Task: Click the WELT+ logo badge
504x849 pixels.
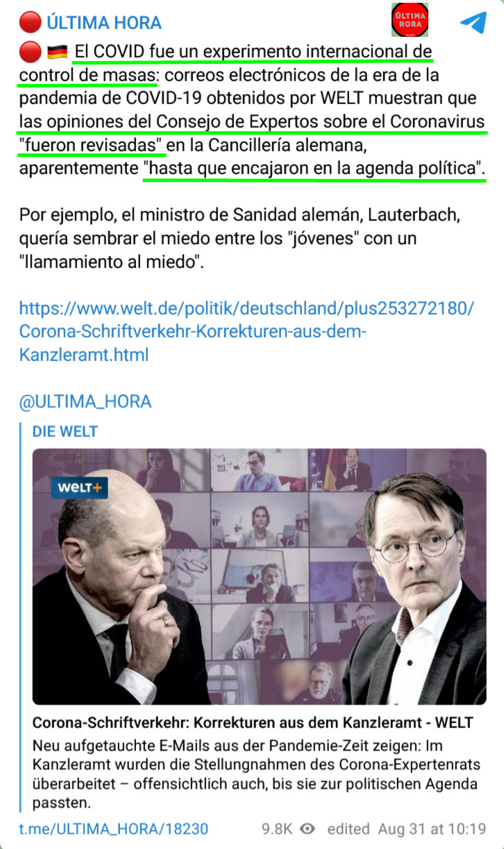Action: [79, 487]
